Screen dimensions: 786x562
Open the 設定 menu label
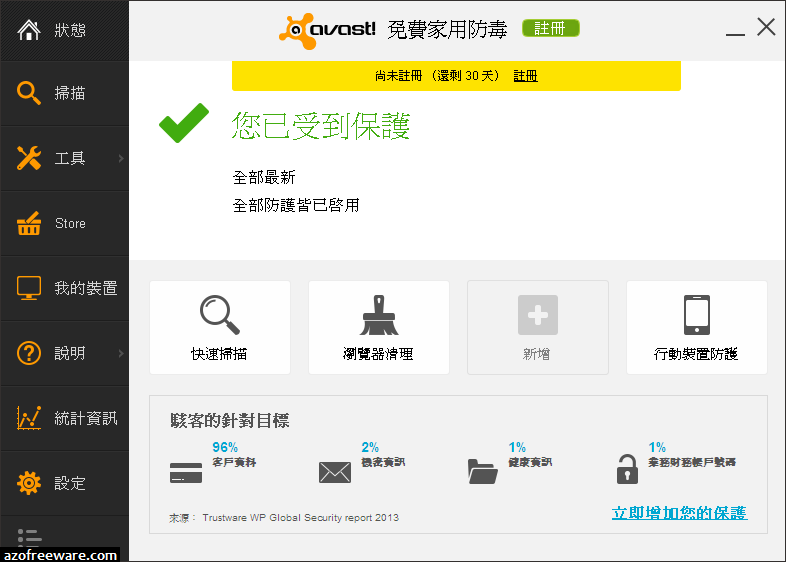70,483
